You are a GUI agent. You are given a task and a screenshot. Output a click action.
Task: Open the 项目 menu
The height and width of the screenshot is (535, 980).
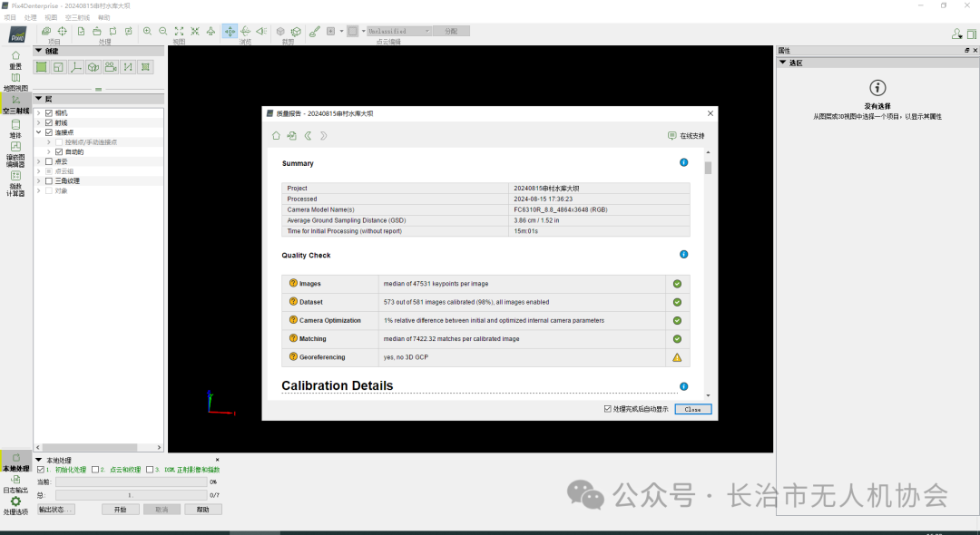tap(10, 17)
